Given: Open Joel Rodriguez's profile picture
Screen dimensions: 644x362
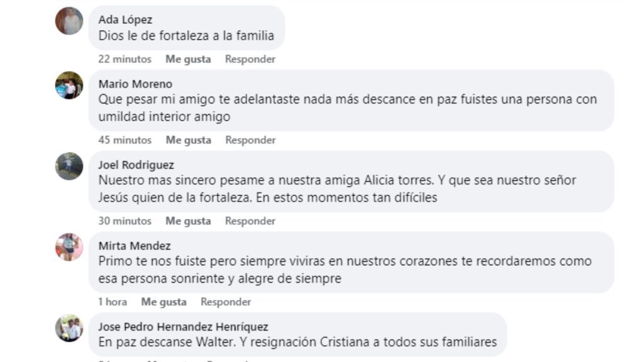Looking at the screenshot, I should (x=69, y=165).
